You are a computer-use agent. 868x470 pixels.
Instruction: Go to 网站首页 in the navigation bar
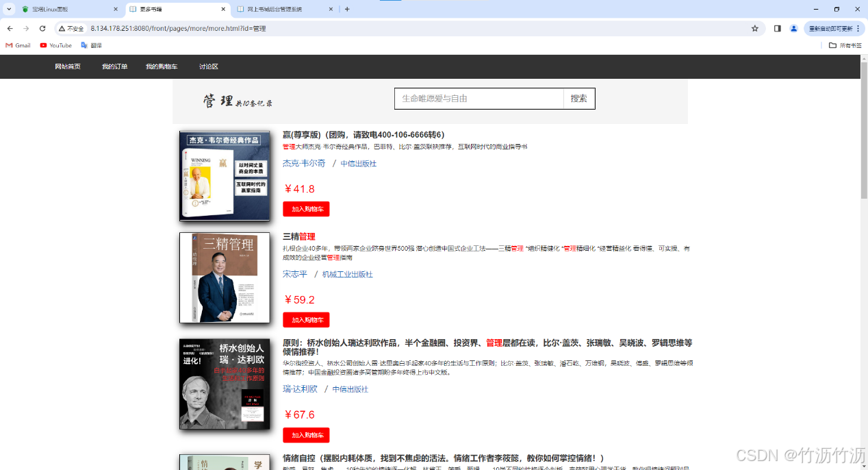[x=68, y=66]
